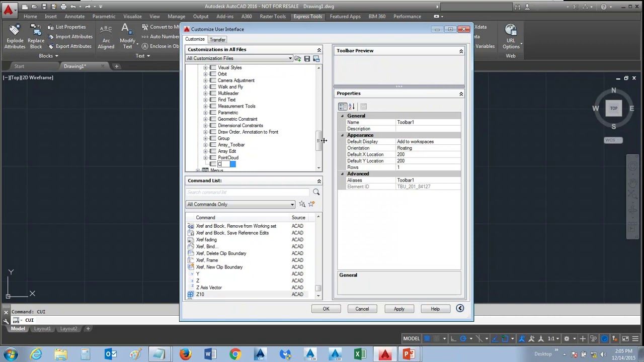
Task: Sort properties alphabetically icon
Action: pos(352,107)
